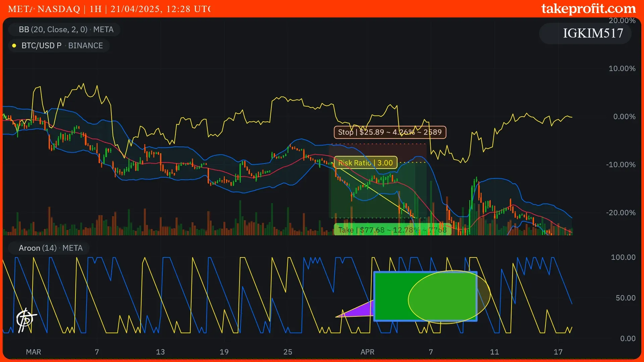Click the IGKIM517 author badge
The image size is (644, 362).
[x=592, y=33]
